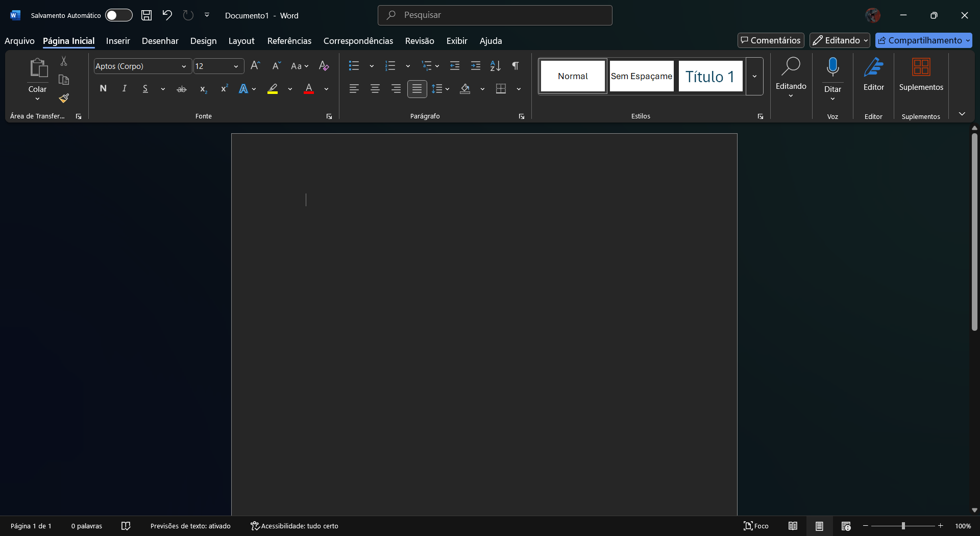The width and height of the screenshot is (980, 536).
Task: Align text to the left
Action: pos(354,89)
